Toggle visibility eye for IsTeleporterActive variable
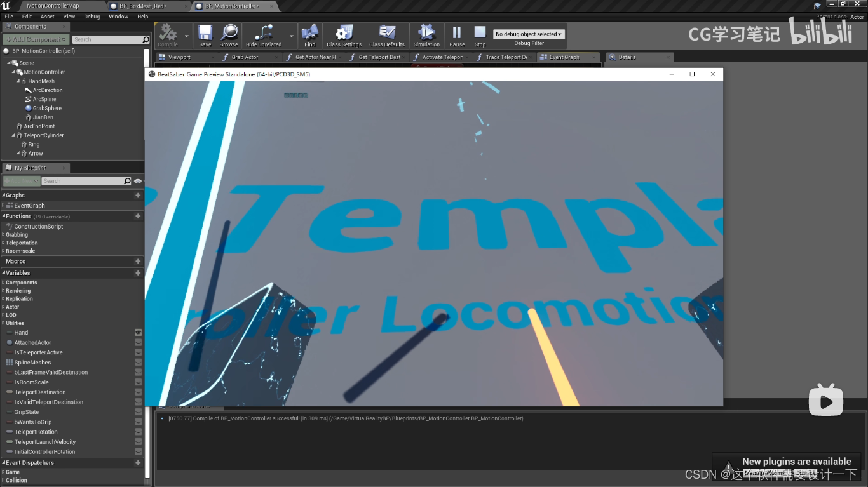 pos(138,352)
